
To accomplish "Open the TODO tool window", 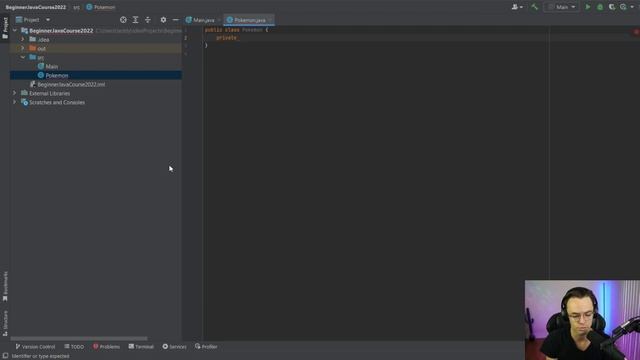I will tap(74, 347).
